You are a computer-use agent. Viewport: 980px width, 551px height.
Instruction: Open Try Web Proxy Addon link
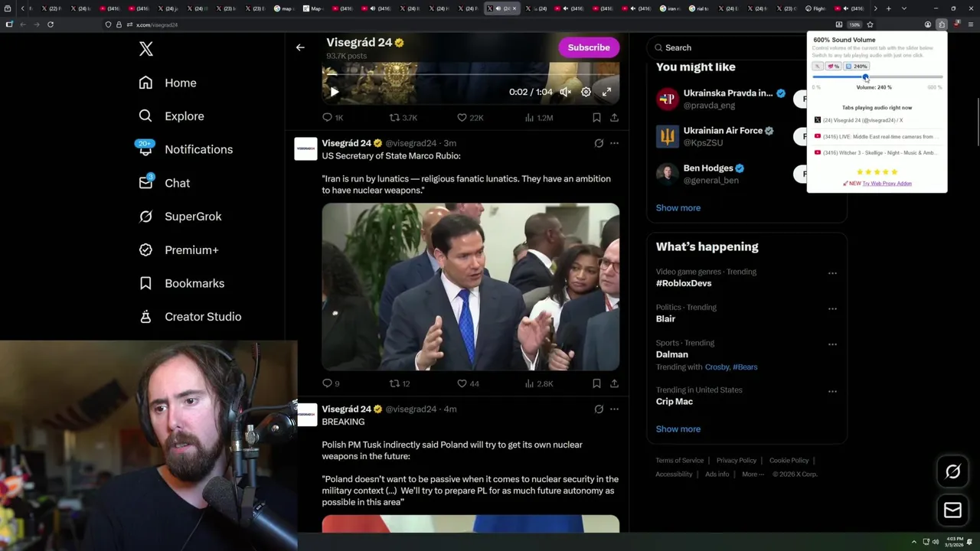887,184
